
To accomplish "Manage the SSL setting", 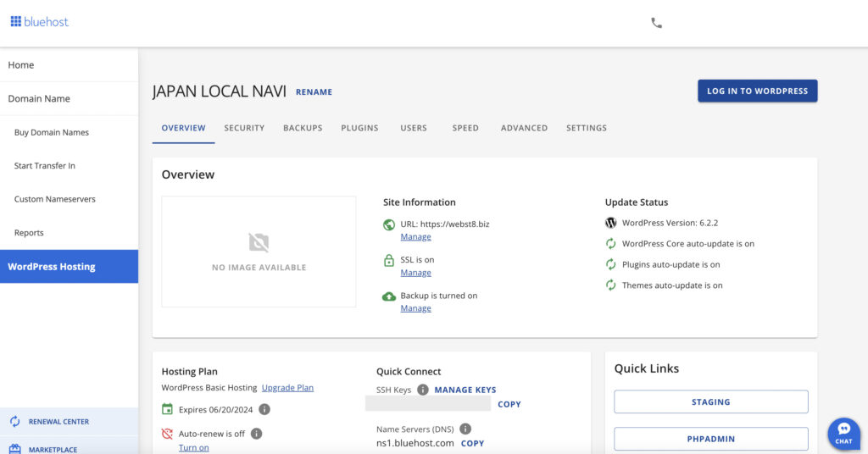I will [x=415, y=273].
